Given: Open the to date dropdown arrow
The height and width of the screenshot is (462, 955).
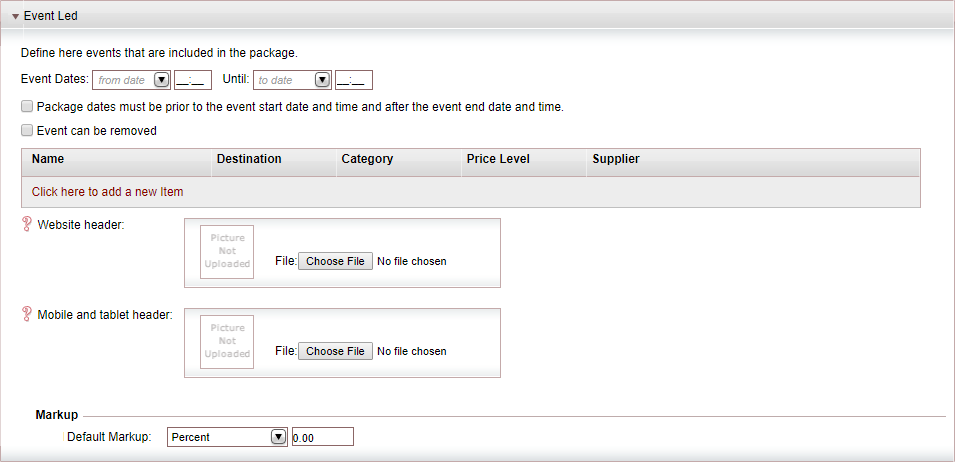Looking at the screenshot, I should tap(322, 80).
